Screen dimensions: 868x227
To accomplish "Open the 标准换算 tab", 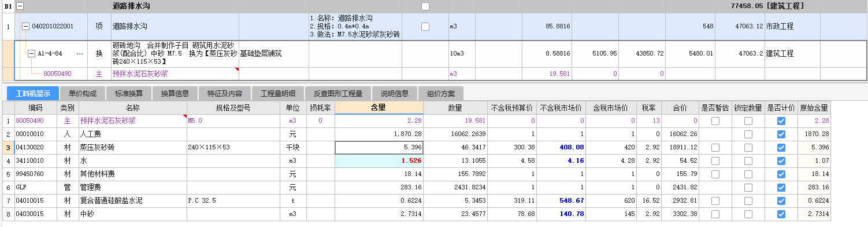I will coord(129,94).
